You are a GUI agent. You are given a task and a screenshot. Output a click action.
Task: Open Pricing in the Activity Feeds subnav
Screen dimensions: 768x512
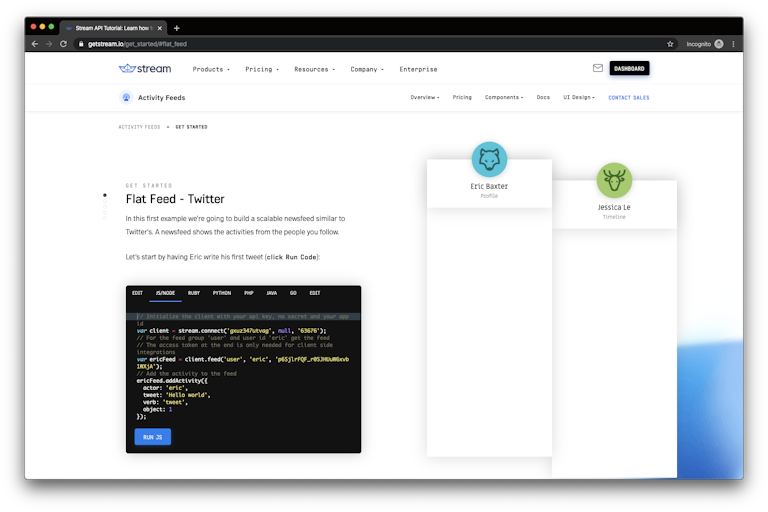(462, 98)
